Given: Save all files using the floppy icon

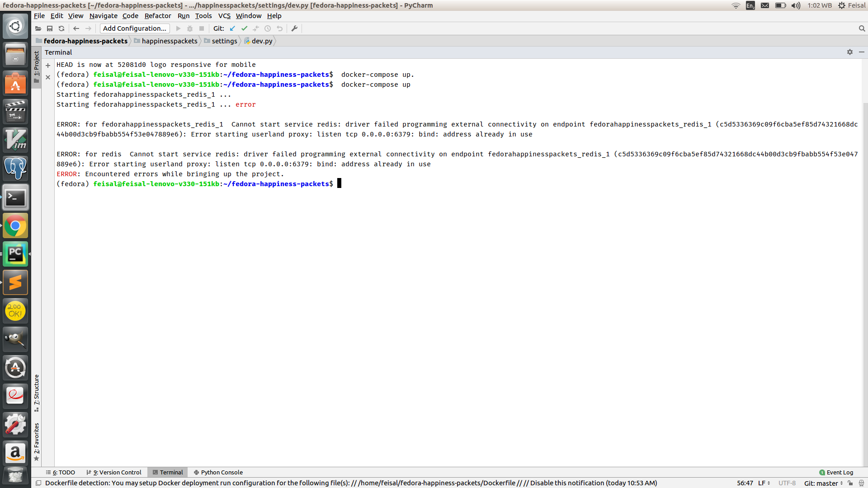Looking at the screenshot, I should click(50, 28).
